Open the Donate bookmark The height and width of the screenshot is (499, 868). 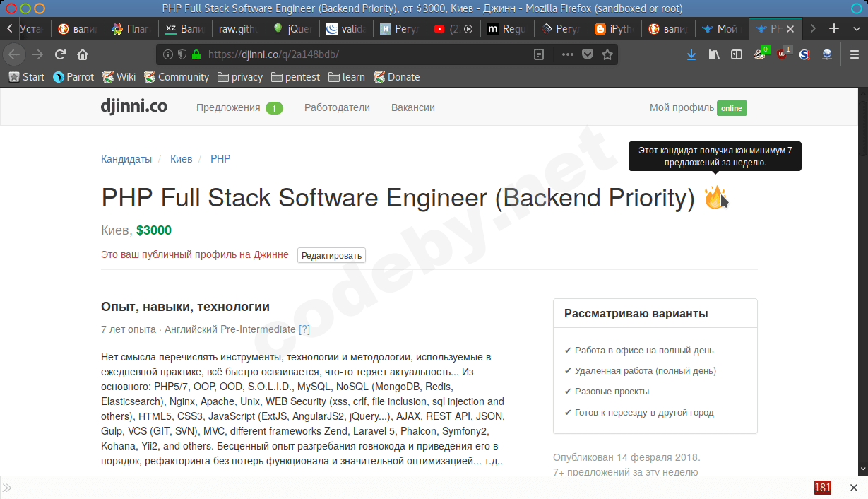[397, 77]
